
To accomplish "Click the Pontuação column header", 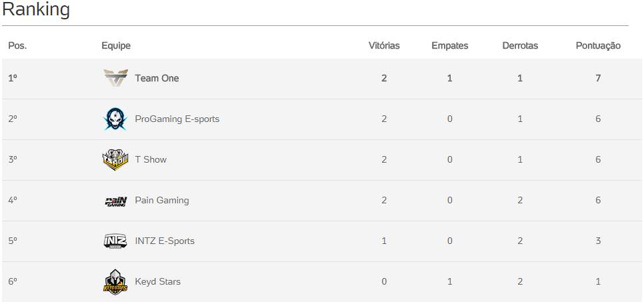I will (x=598, y=46).
